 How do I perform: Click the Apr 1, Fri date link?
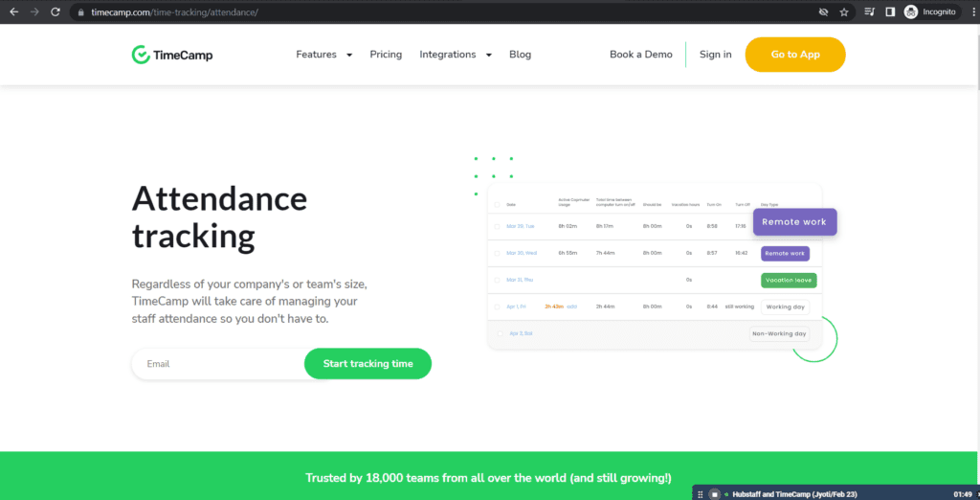pos(516,307)
